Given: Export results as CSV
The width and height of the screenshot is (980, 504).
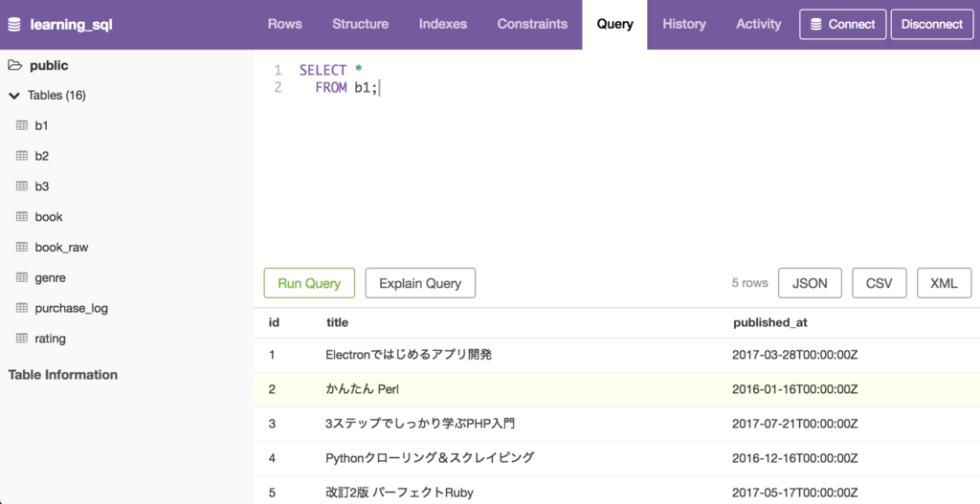Looking at the screenshot, I should tap(879, 283).
